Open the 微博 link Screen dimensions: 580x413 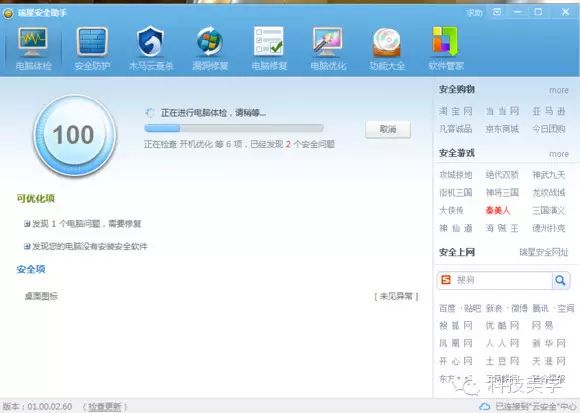(519, 308)
